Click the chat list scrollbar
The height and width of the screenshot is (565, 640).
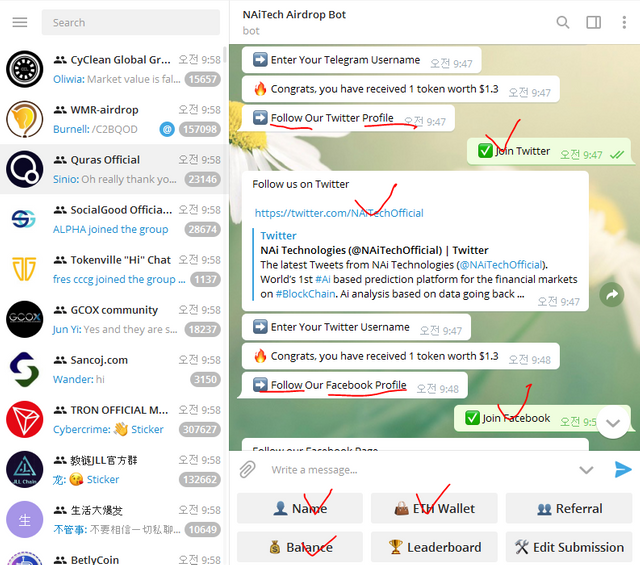point(224,55)
